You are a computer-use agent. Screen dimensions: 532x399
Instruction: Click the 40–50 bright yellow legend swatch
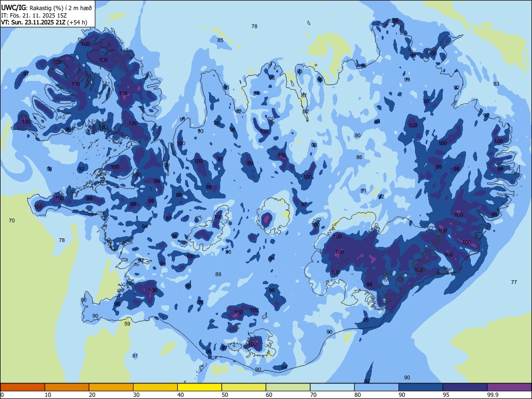[199, 387]
